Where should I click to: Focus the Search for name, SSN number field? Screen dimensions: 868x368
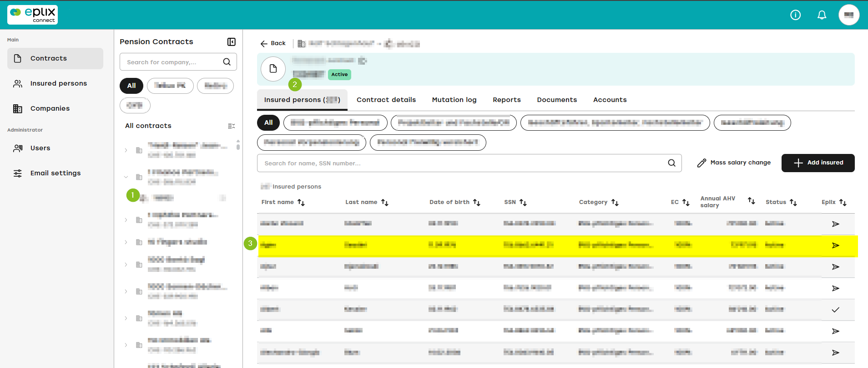pyautogui.click(x=469, y=163)
